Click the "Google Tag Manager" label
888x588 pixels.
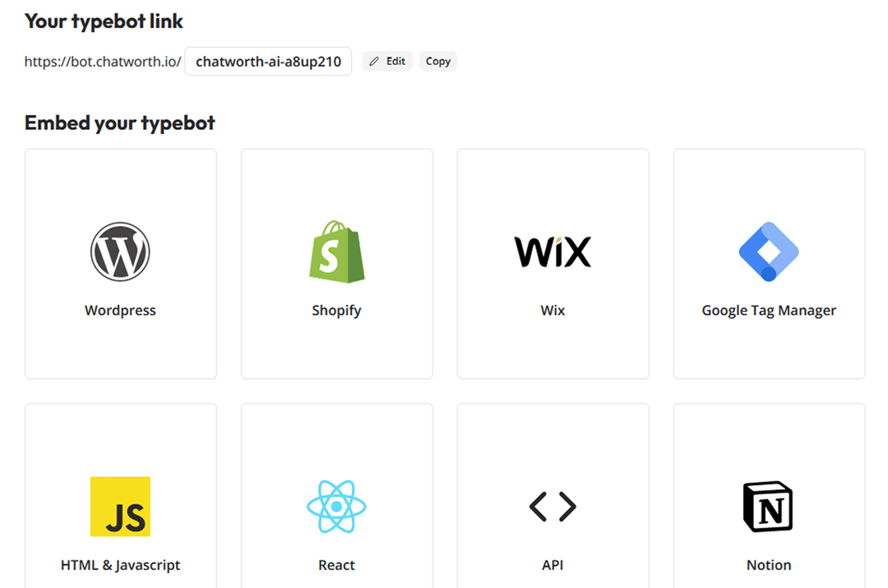769,311
